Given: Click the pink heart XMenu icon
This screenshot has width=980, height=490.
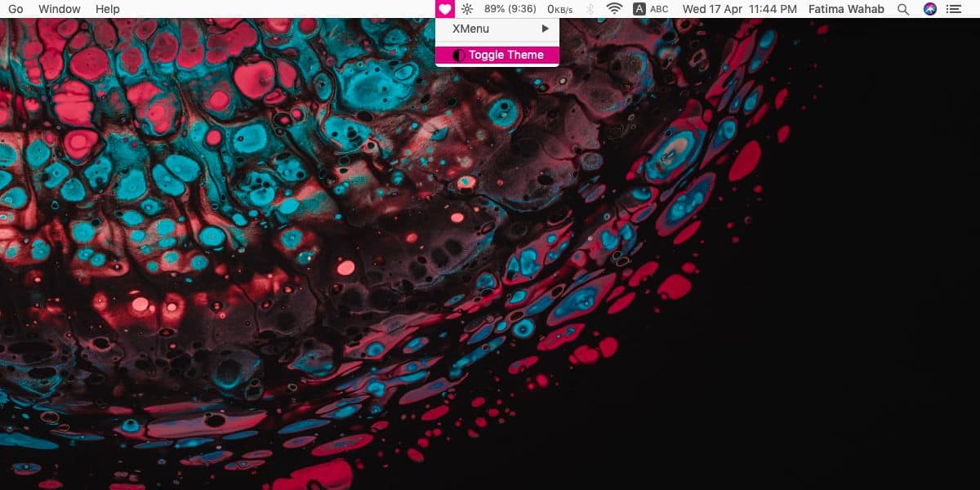Looking at the screenshot, I should (x=445, y=9).
